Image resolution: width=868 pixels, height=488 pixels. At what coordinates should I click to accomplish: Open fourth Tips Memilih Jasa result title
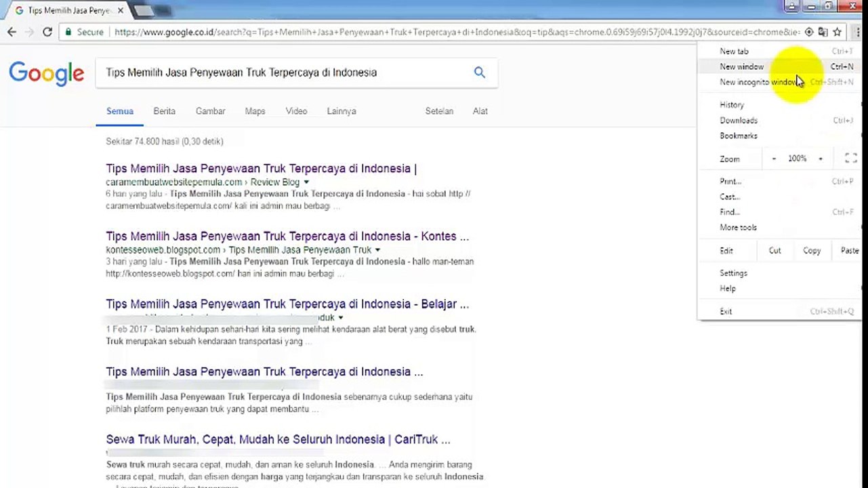(264, 372)
